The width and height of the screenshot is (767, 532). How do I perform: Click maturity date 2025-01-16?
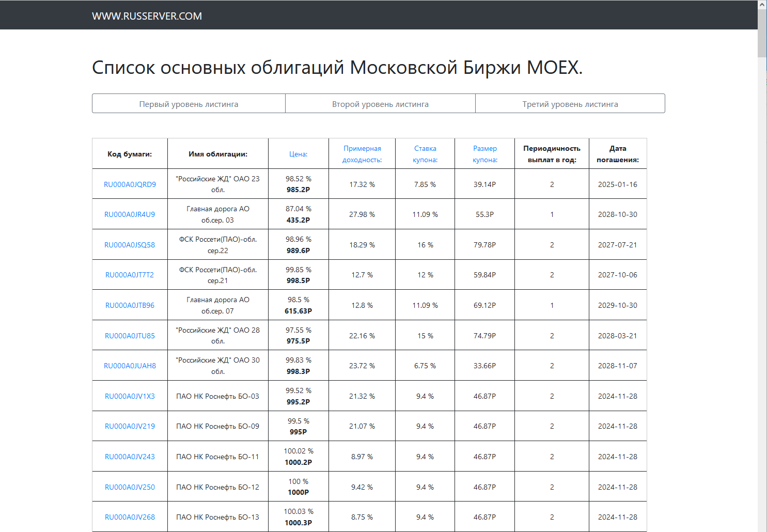[618, 184]
